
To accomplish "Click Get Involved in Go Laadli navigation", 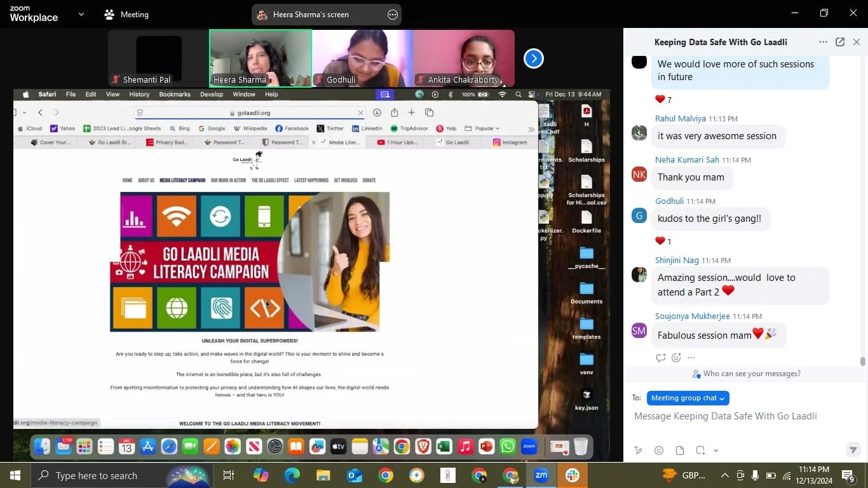I will (346, 180).
